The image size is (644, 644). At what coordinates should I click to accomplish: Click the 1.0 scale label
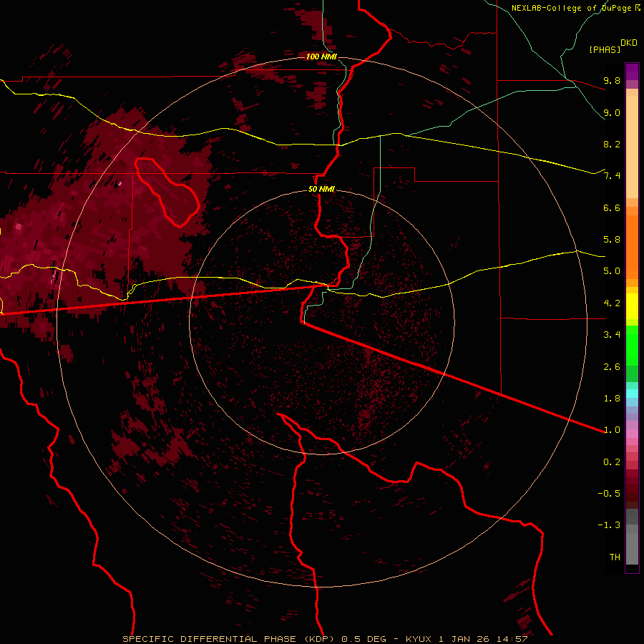(x=612, y=430)
